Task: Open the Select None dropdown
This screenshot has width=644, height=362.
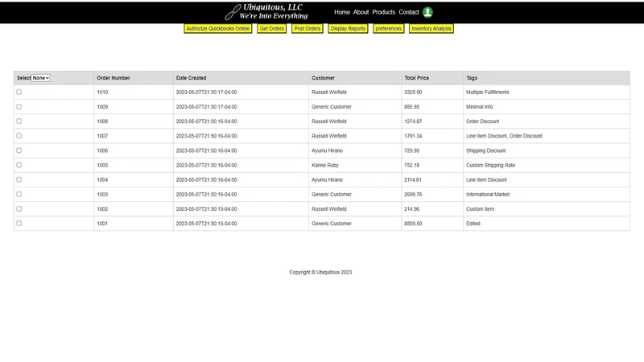Action: [41, 78]
